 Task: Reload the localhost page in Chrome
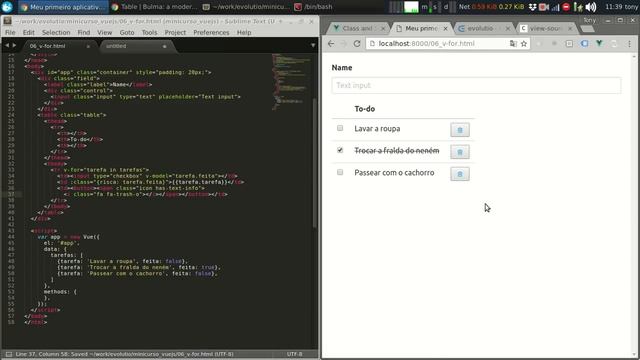357,44
